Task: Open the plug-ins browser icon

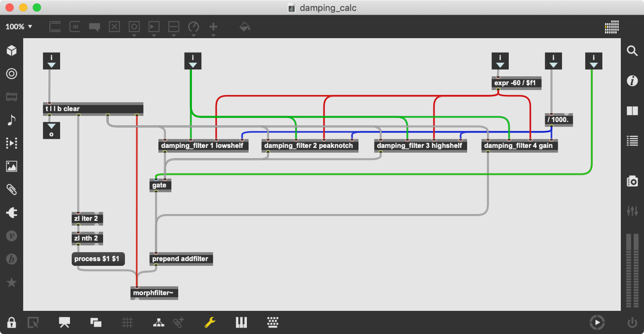Action: coord(12,213)
